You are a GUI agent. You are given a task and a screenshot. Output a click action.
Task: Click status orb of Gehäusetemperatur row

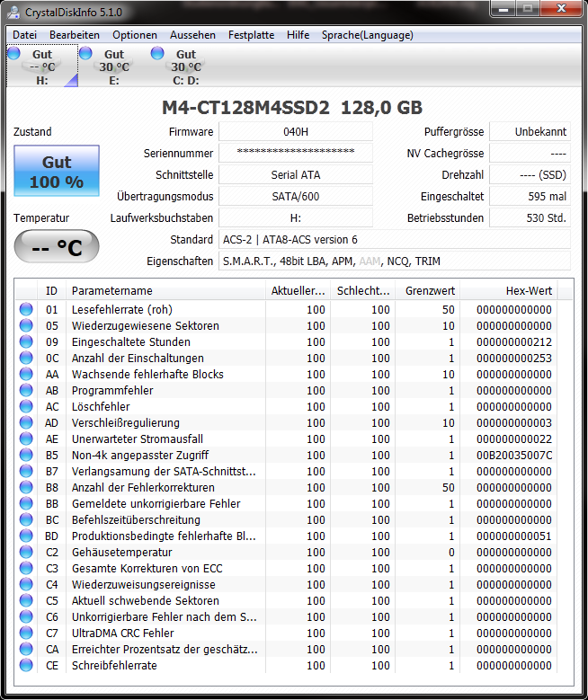coord(26,552)
